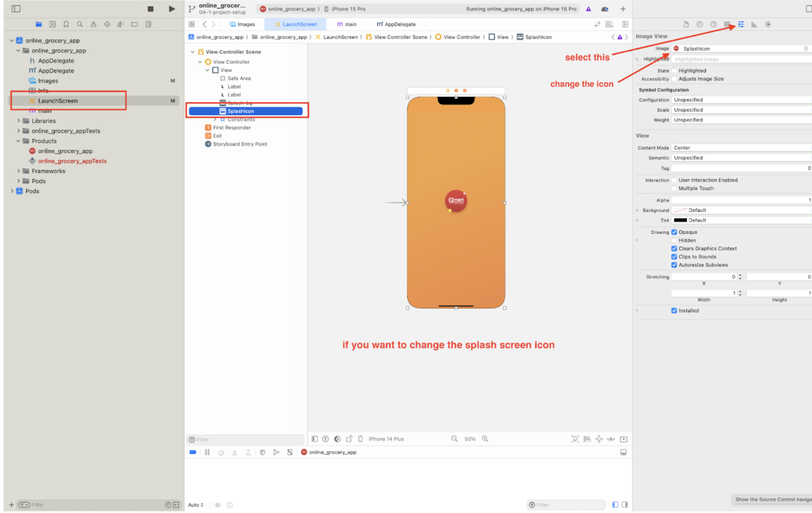Switch to the Images editor tab
Screen dimensions: 812x513
pos(242,24)
